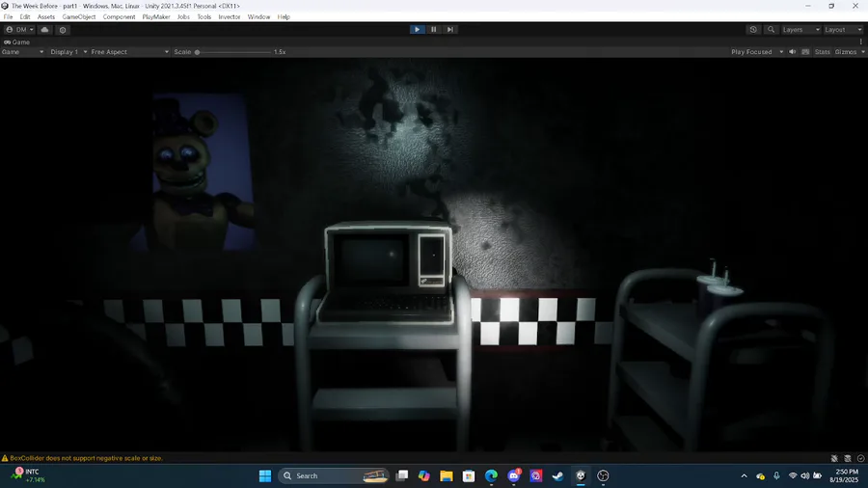Image resolution: width=868 pixels, height=488 pixels.
Task: Open Microsoft Store from the taskbar
Action: click(469, 475)
